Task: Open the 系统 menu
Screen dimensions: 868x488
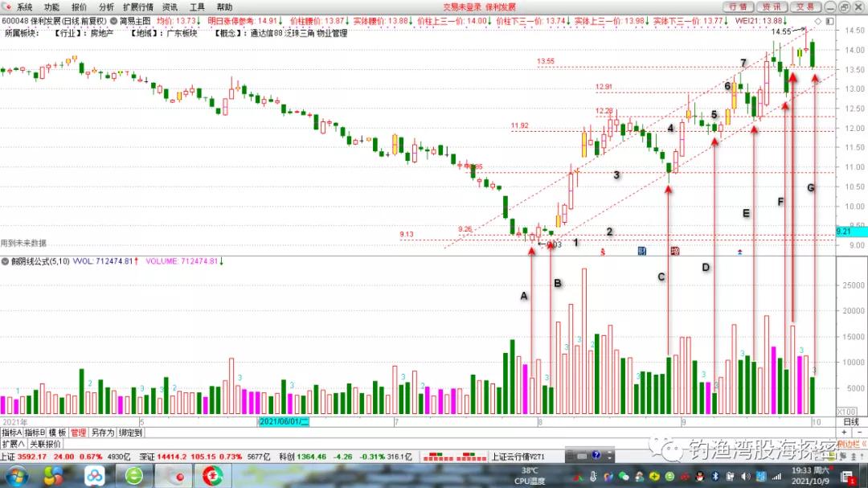Action: click(25, 6)
